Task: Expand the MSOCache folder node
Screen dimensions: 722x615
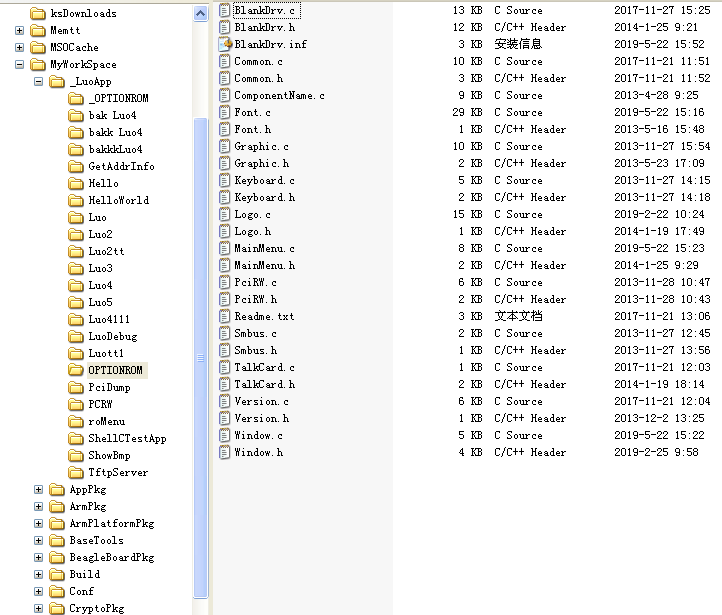Action: (x=19, y=47)
